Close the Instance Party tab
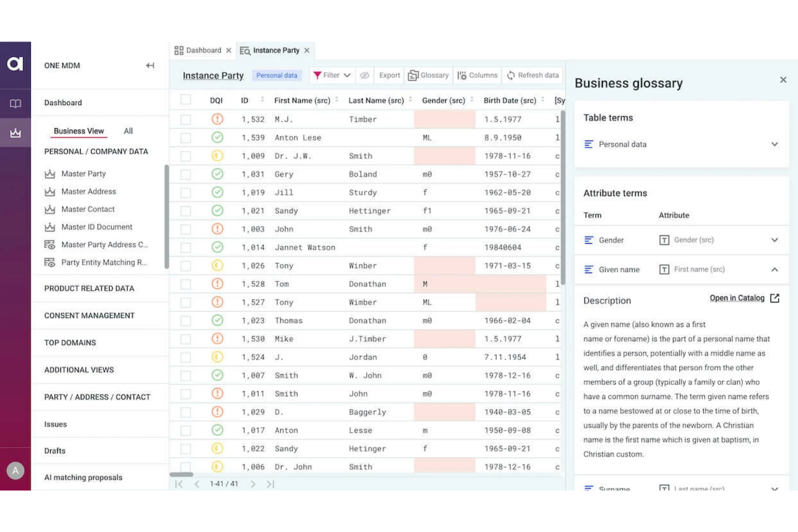The height and width of the screenshot is (532, 798). coord(307,51)
